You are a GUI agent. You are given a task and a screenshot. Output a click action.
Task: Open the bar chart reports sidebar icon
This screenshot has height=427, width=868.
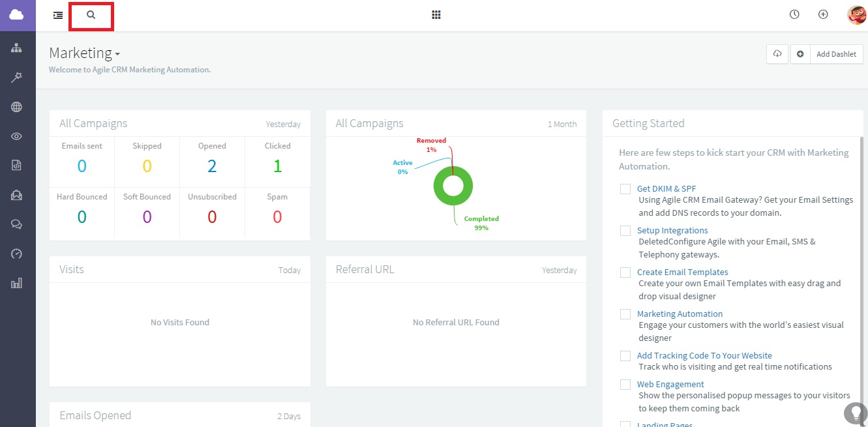(x=17, y=283)
